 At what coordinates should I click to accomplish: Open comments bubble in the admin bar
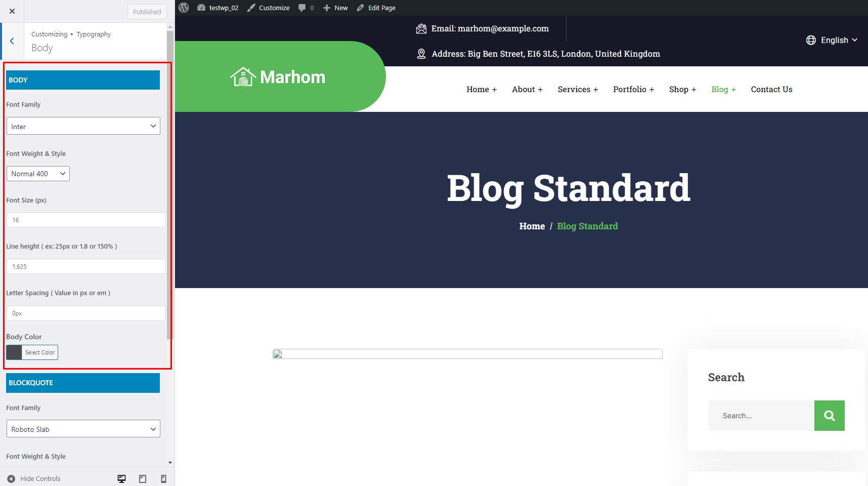click(306, 8)
